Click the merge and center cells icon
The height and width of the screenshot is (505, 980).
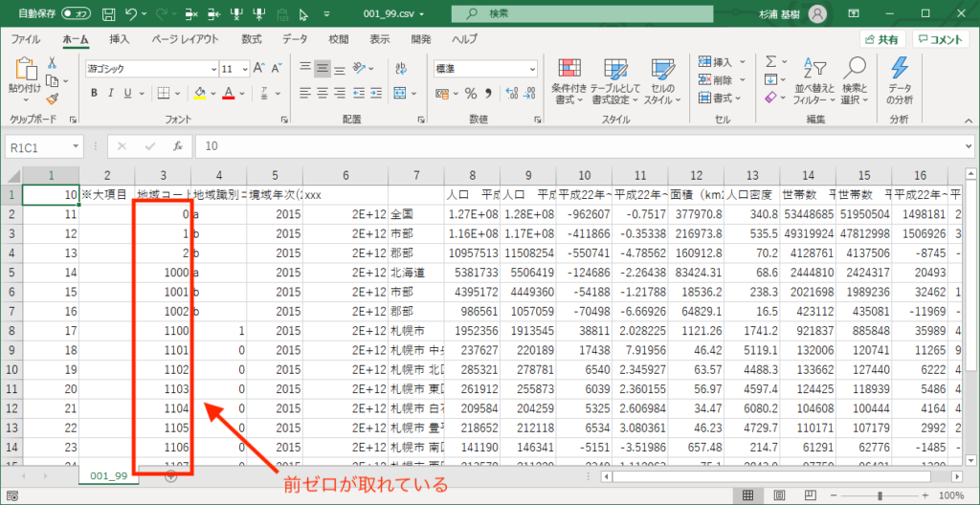point(401,93)
